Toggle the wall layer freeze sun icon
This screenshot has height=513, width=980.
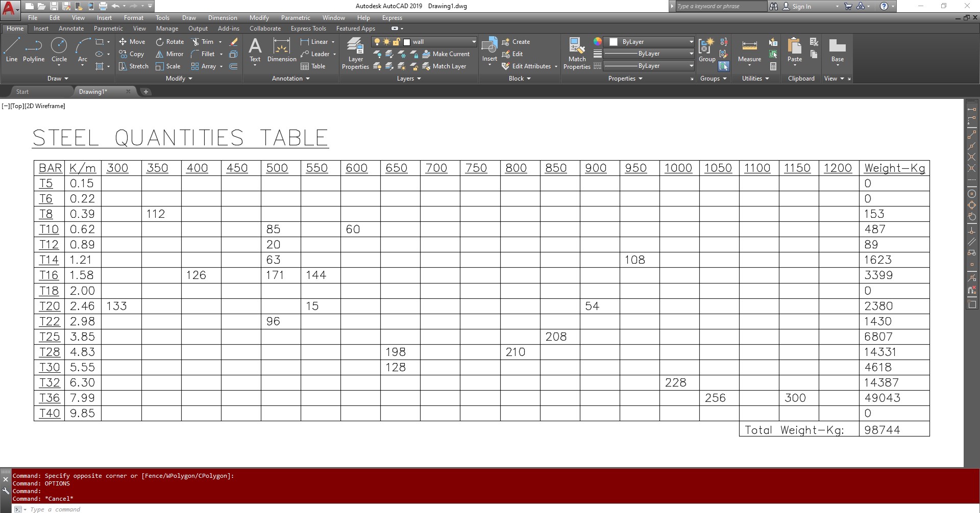pos(386,42)
